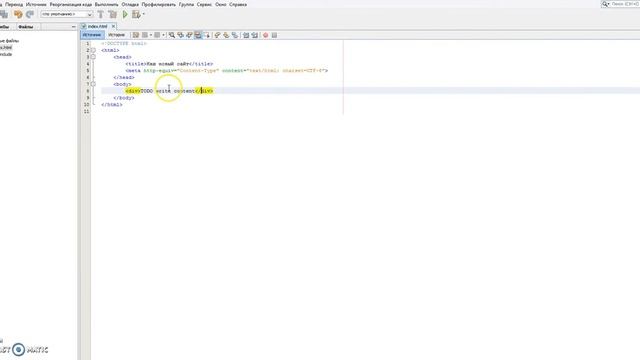Viewport: 640px width, 360px height.
Task: Open the Сервис menu
Action: pos(204,4)
